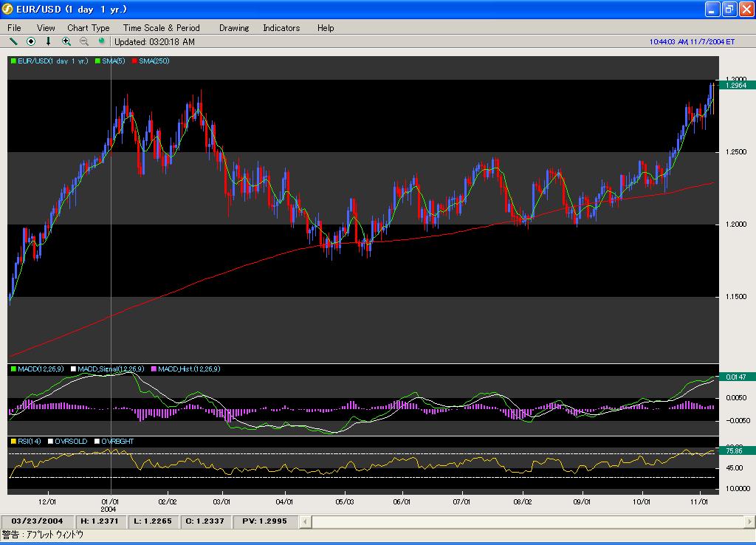Click the 1.2964 current price tag
756x545 pixels.
(737, 86)
